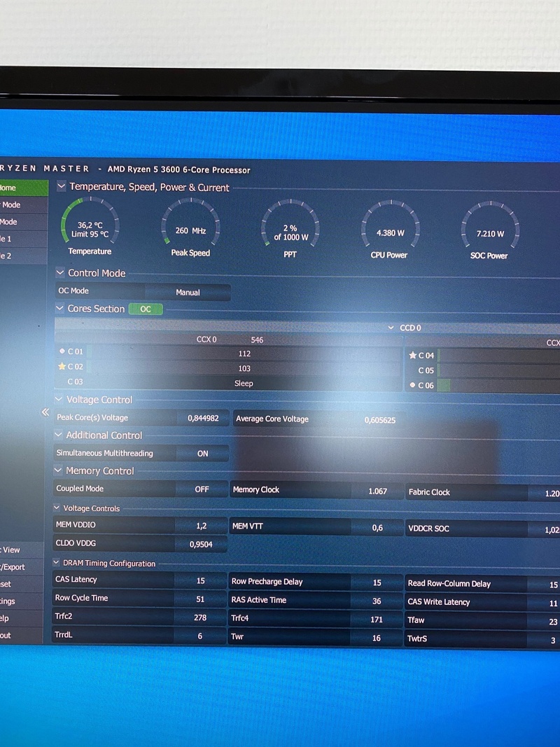The image size is (560, 747).
Task: Collapse the Temperature, Speed, Power & Current section
Action: (x=62, y=186)
